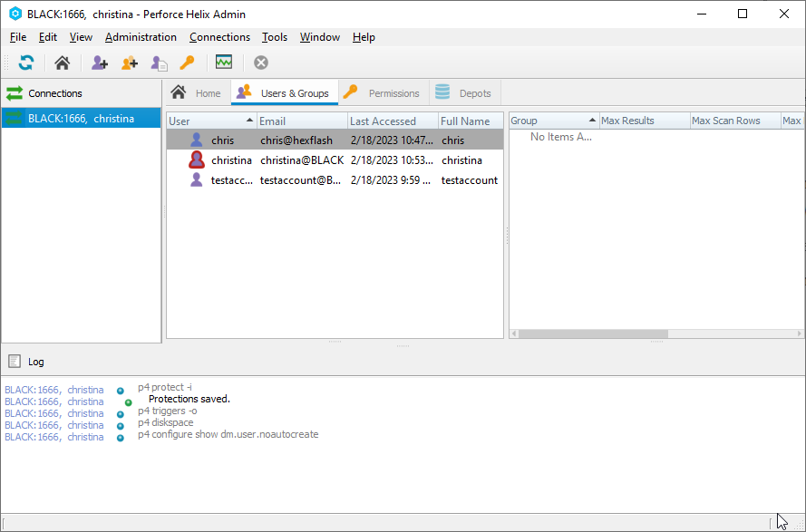The width and height of the screenshot is (806, 532).
Task: Click the Refresh toolbar icon
Action: pyautogui.click(x=26, y=63)
